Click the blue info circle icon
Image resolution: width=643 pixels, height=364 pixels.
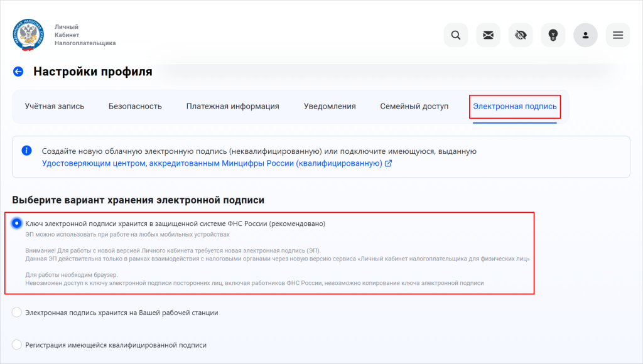(26, 151)
